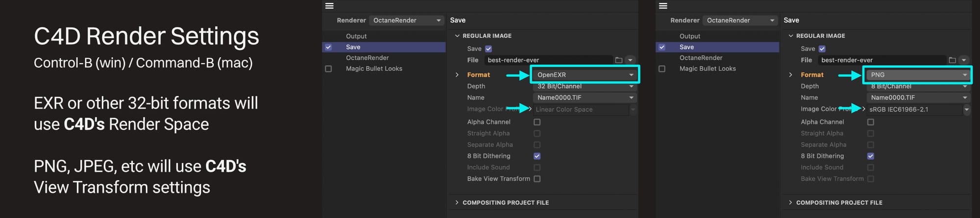Enable Magic Bullet Looks checkbox in right panel
This screenshot has height=218, width=980.
click(x=662, y=69)
